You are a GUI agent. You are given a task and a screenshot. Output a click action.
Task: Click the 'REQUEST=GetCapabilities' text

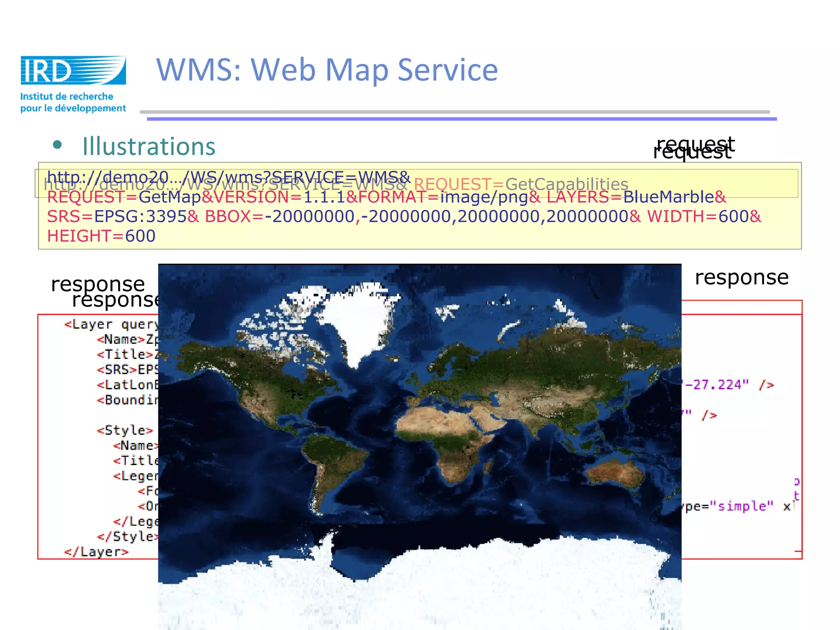click(x=521, y=184)
